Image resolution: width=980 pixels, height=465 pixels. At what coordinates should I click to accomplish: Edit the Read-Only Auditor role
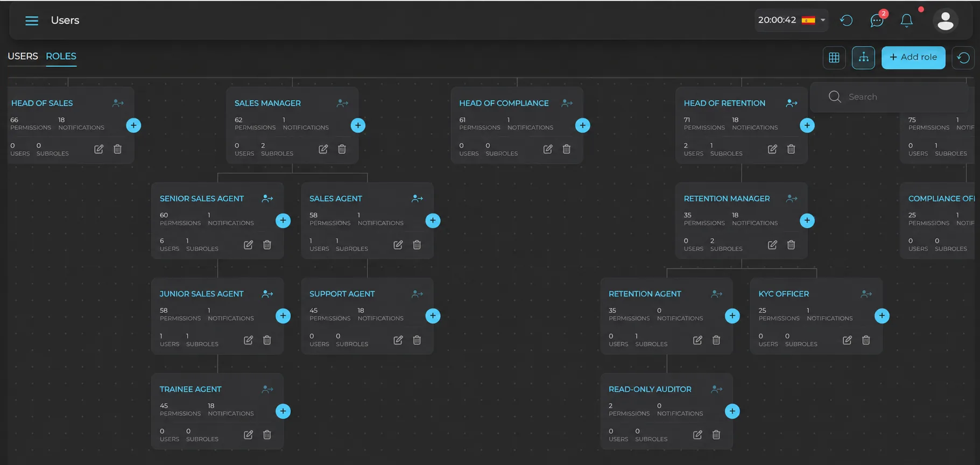697,435
